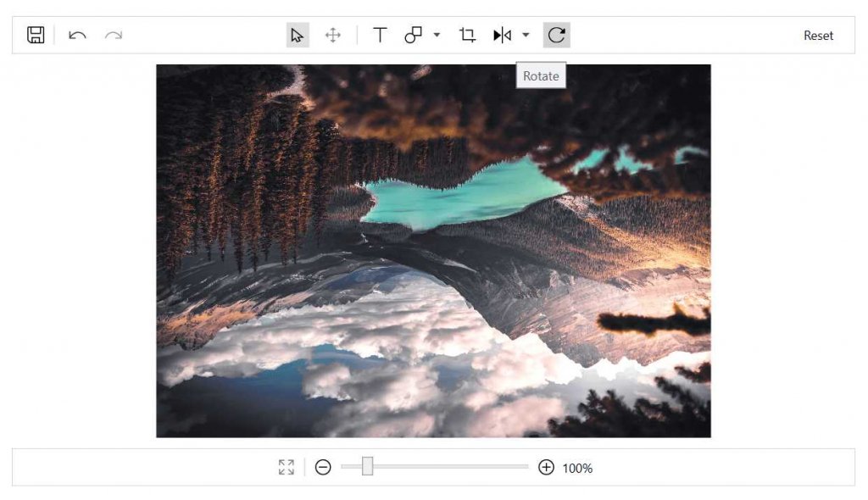Viewport: 868px width, 500px height.
Task: Select the Shape tool
Action: 415,35
